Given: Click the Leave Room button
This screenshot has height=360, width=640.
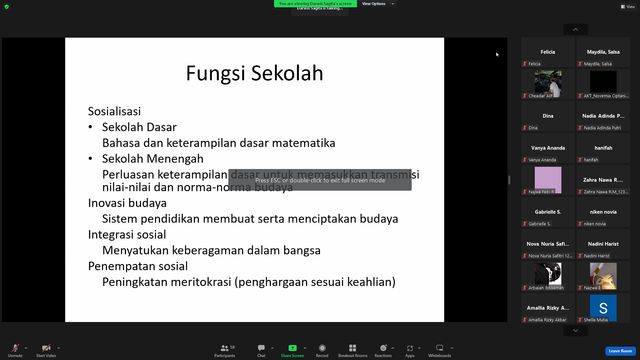Looking at the screenshot, I should (620, 351).
